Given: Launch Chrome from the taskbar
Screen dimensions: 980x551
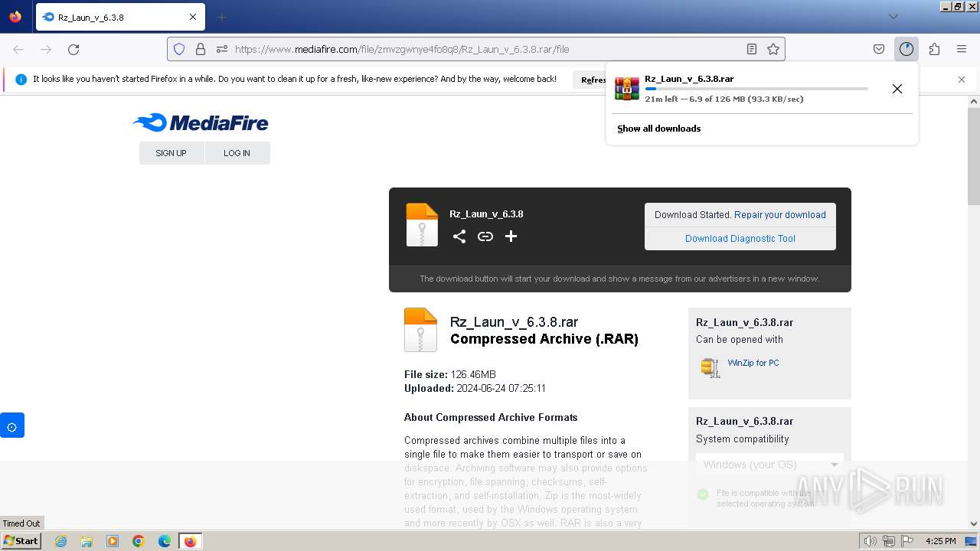Looking at the screenshot, I should pyautogui.click(x=139, y=541).
